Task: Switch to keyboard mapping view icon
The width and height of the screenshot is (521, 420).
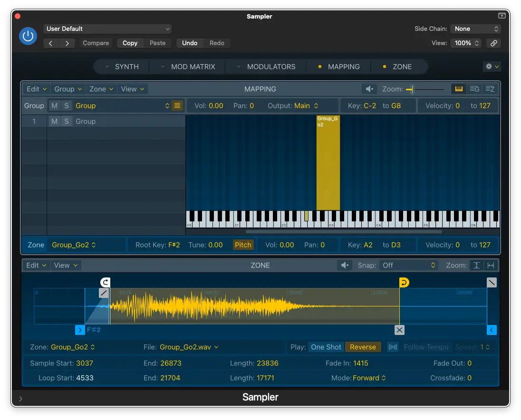Action: [x=459, y=89]
